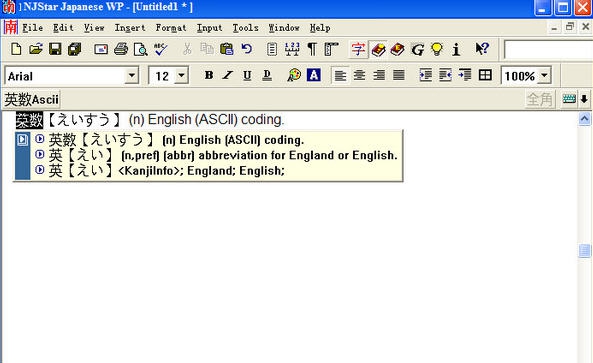
Task: Click the third indent icon with arrow
Action: [x=465, y=76]
